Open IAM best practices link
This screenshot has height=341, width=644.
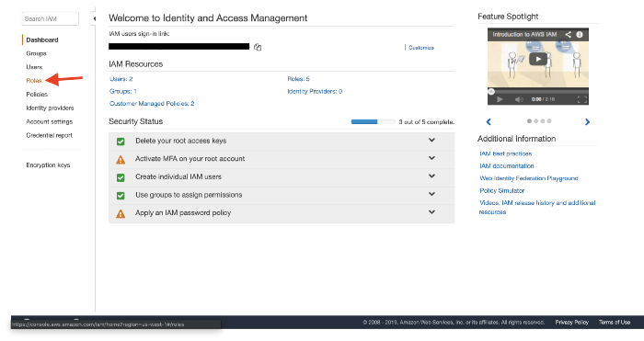tap(506, 153)
